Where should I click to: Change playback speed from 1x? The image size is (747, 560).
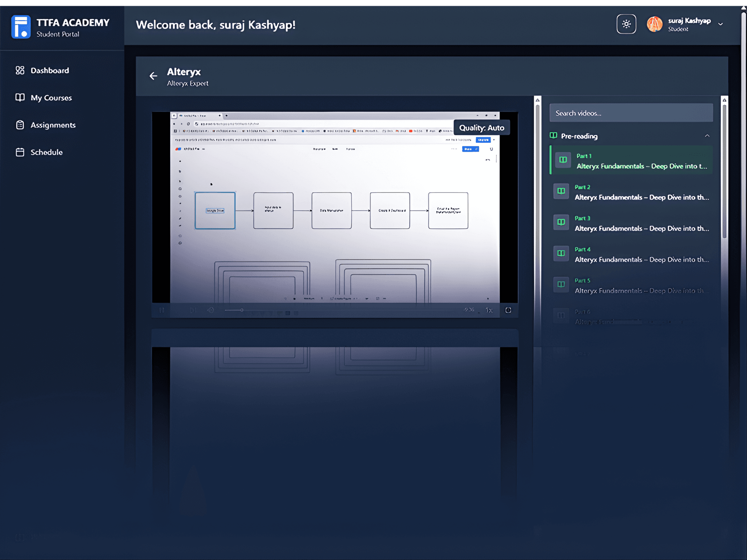pos(489,310)
